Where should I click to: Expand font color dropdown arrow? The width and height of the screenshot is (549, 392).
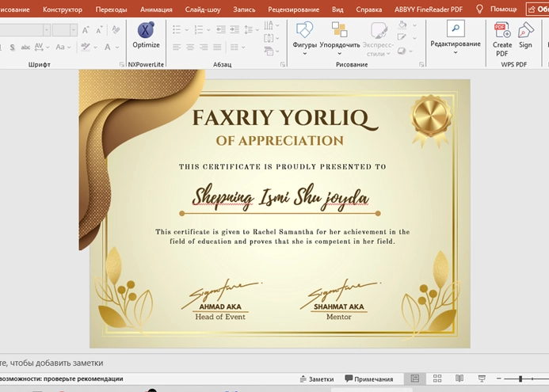pos(117,48)
